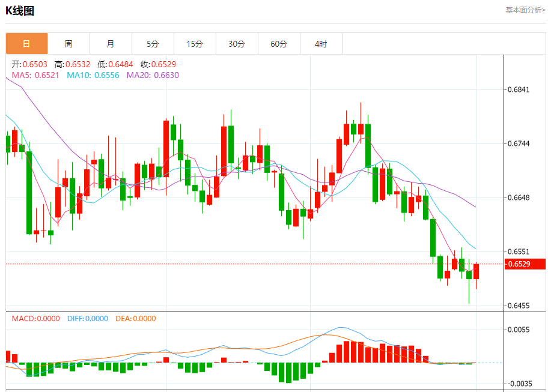Click the red 0.6529 current price tag

pos(525,264)
